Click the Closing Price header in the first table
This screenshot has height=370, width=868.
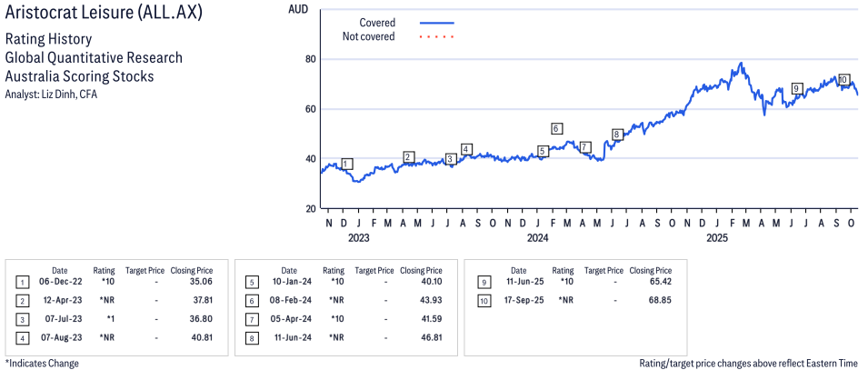(x=192, y=270)
